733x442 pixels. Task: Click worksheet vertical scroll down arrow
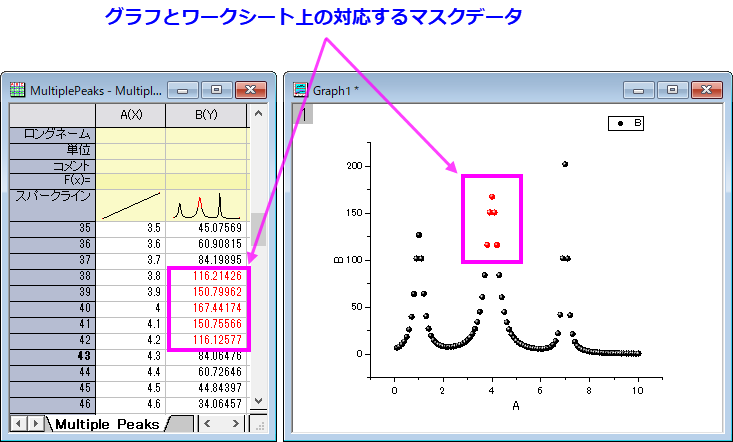point(259,401)
